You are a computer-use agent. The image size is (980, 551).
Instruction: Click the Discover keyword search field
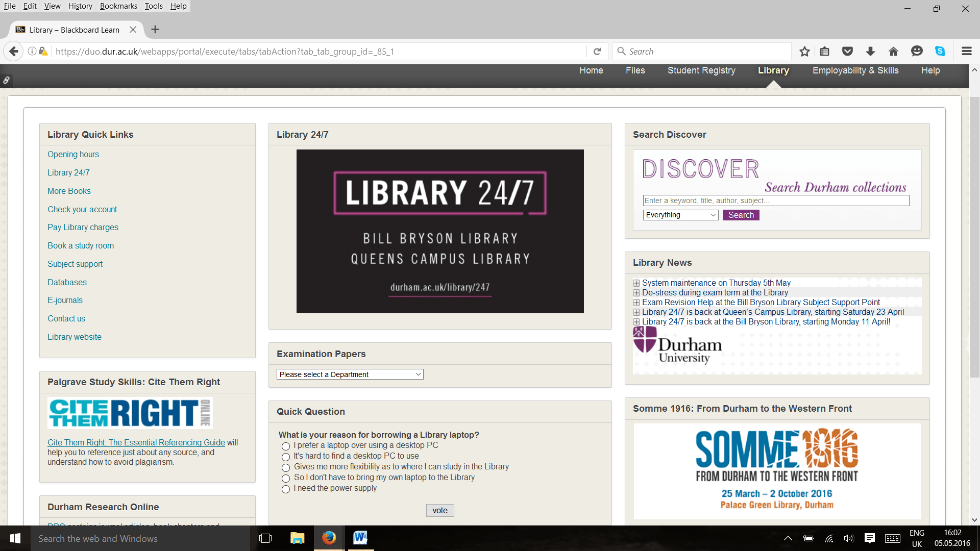click(x=776, y=201)
